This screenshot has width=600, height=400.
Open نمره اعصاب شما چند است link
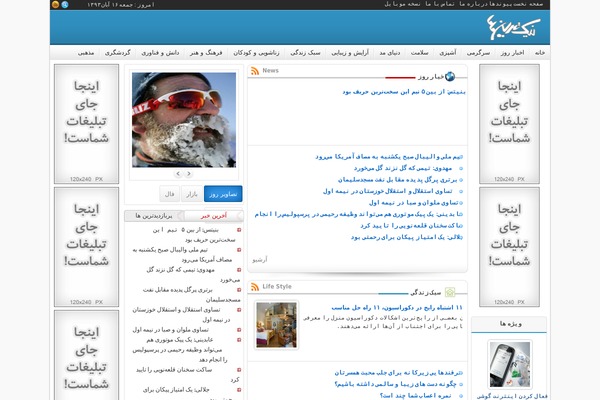415,396
